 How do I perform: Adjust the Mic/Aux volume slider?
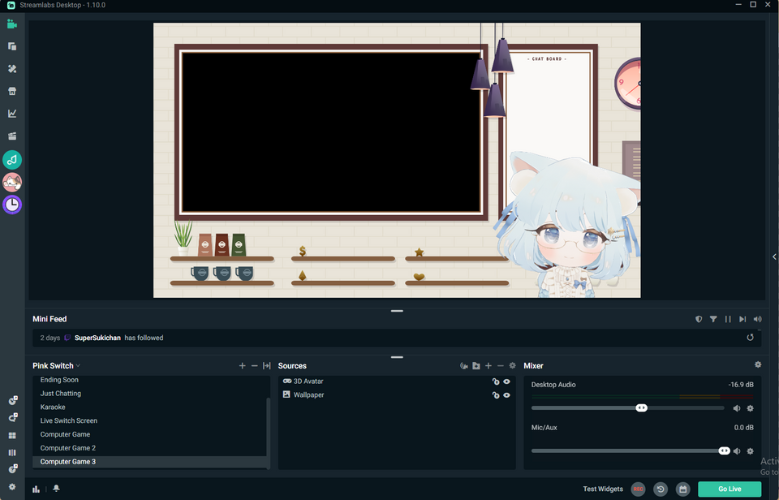click(x=724, y=451)
